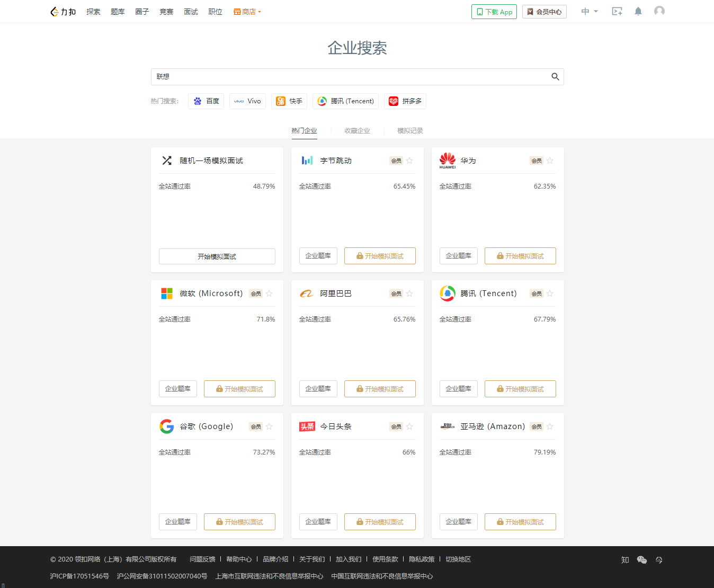Select hot search tag 快手
714x588 pixels.
click(289, 101)
